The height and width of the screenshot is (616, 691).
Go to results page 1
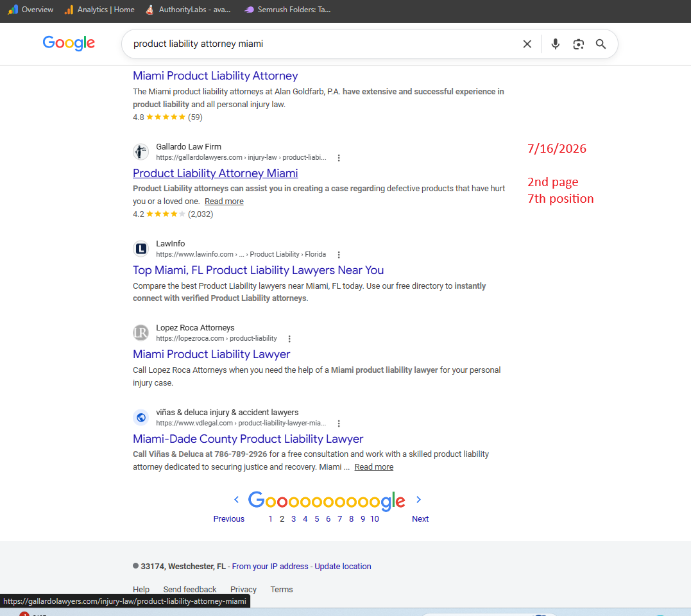(270, 519)
